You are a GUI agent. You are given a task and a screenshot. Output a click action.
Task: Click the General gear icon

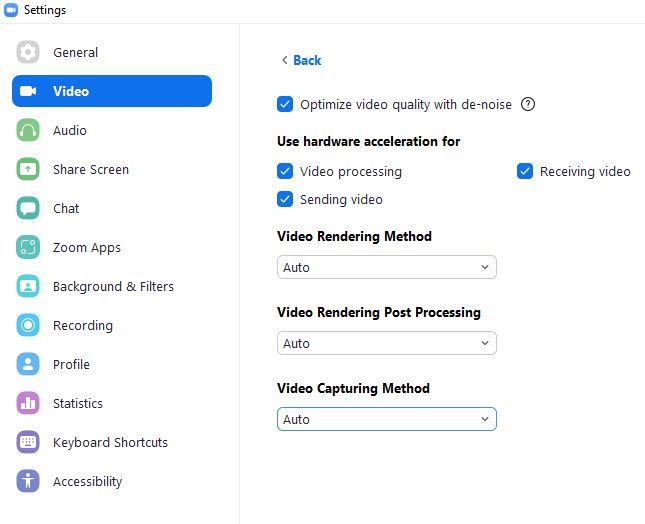point(28,52)
